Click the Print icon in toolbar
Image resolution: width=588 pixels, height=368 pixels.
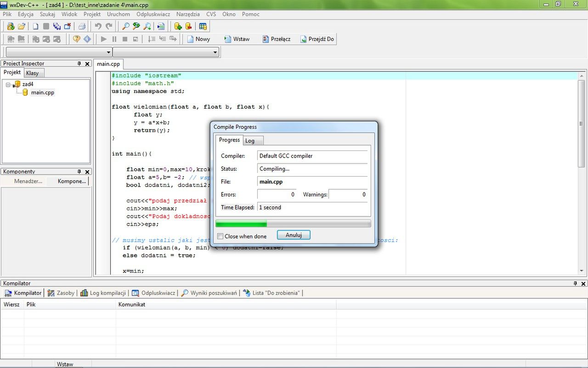click(x=82, y=26)
